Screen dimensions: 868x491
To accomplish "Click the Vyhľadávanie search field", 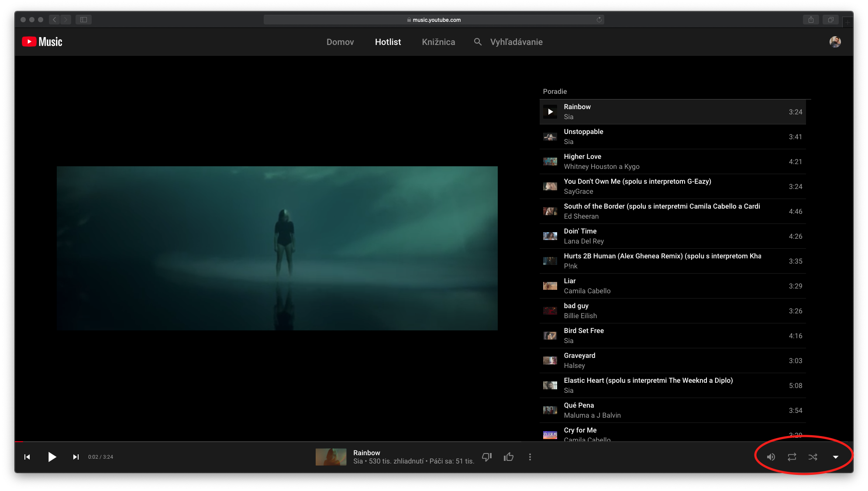I will point(517,42).
